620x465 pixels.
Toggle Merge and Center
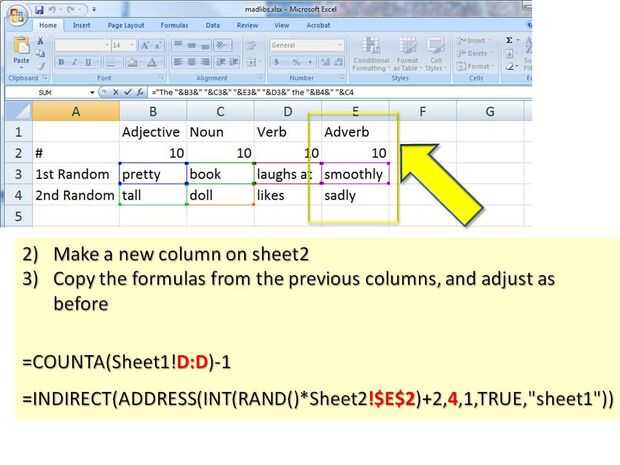(x=252, y=62)
